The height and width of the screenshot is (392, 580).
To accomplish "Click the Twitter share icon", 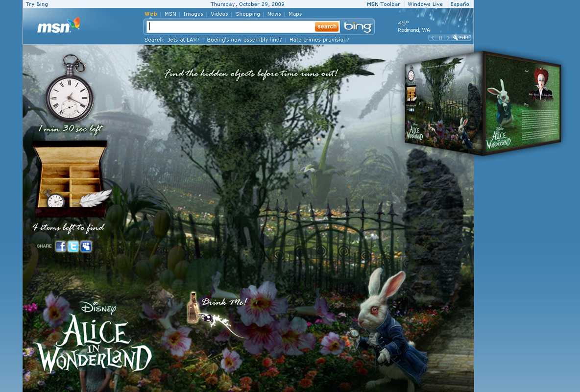I will pos(73,246).
